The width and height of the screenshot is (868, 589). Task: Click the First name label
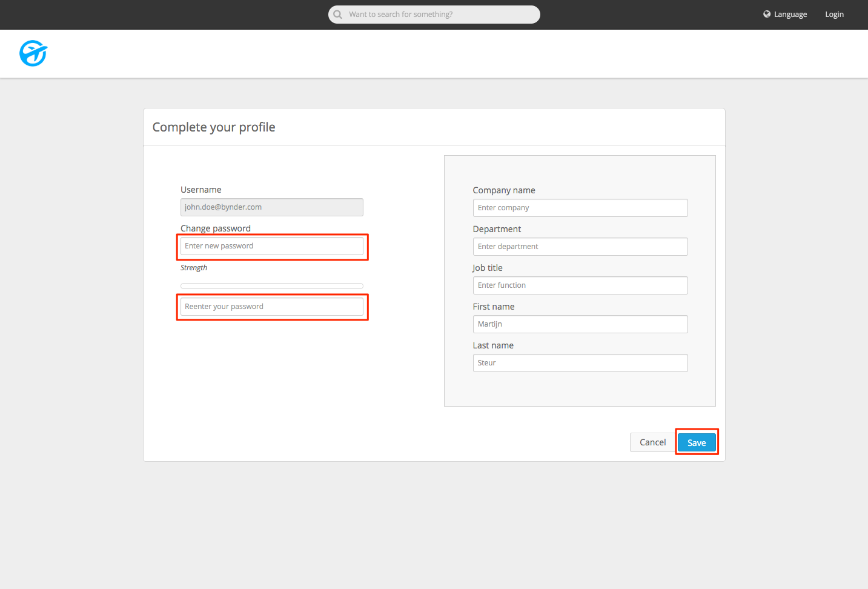pos(494,307)
